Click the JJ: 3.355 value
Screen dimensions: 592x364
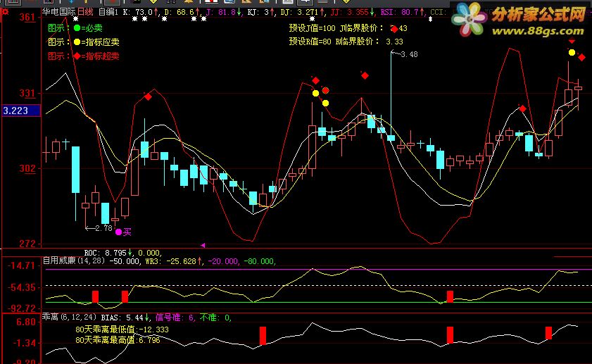click(x=352, y=12)
